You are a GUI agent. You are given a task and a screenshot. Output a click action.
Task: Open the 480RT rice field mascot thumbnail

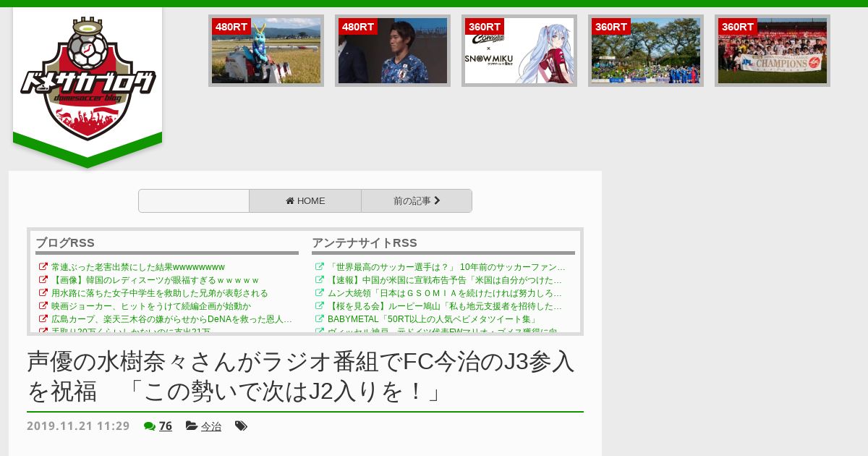[x=266, y=51]
